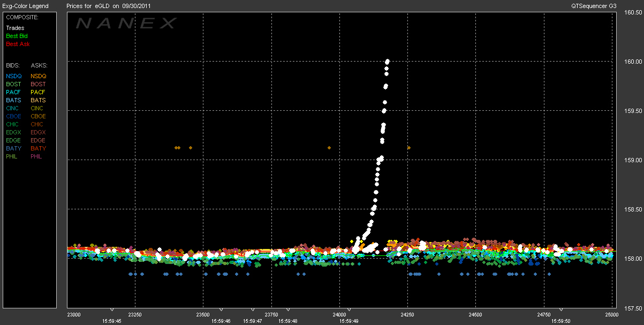Click the 23750 sequence axis label
This screenshot has width=644, height=325.
point(271,314)
